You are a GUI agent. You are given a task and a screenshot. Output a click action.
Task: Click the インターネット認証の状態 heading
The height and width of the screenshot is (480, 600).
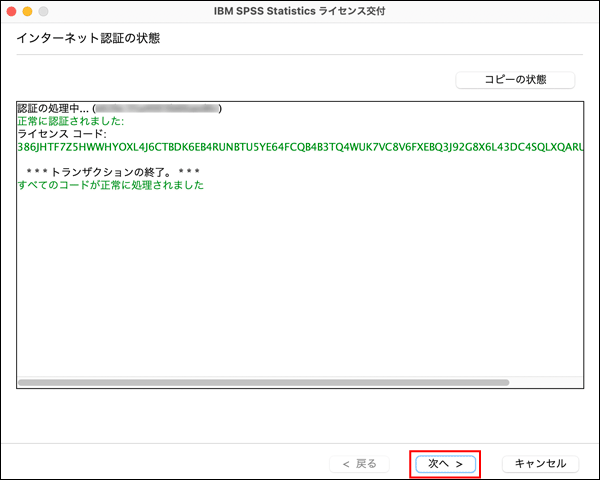(x=88, y=38)
